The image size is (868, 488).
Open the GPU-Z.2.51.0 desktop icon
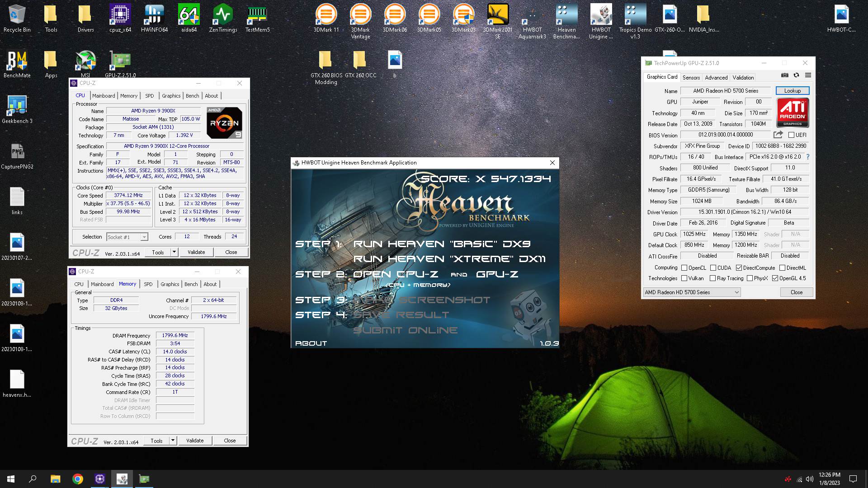click(x=120, y=64)
